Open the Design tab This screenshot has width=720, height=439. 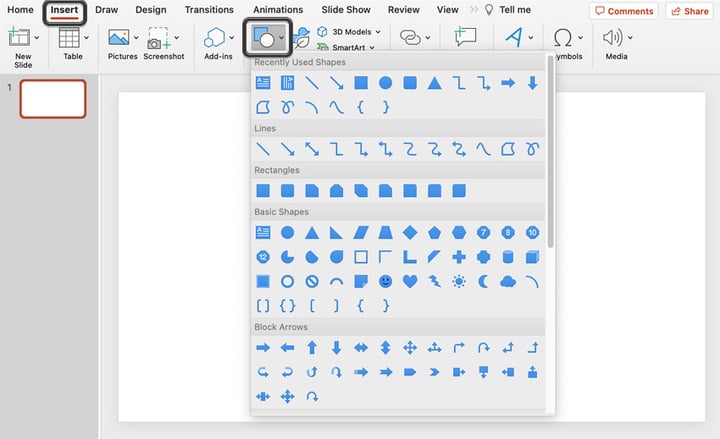pos(151,10)
